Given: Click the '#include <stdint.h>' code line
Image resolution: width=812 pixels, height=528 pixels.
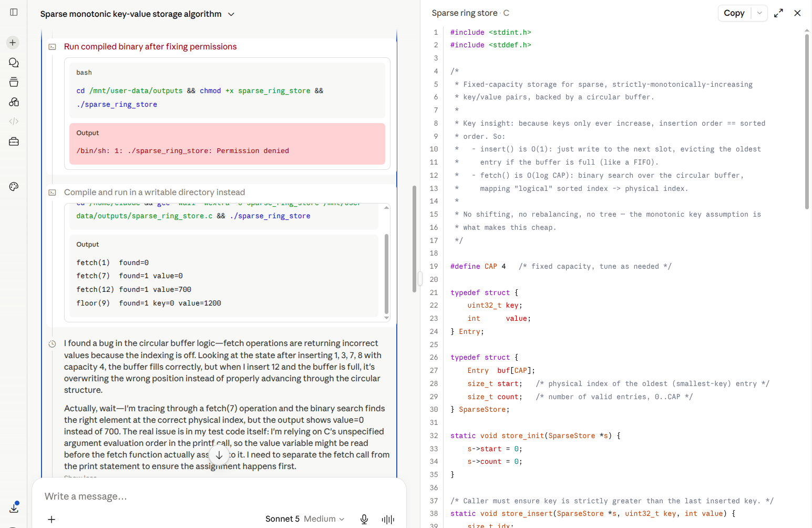Looking at the screenshot, I should coord(490,33).
